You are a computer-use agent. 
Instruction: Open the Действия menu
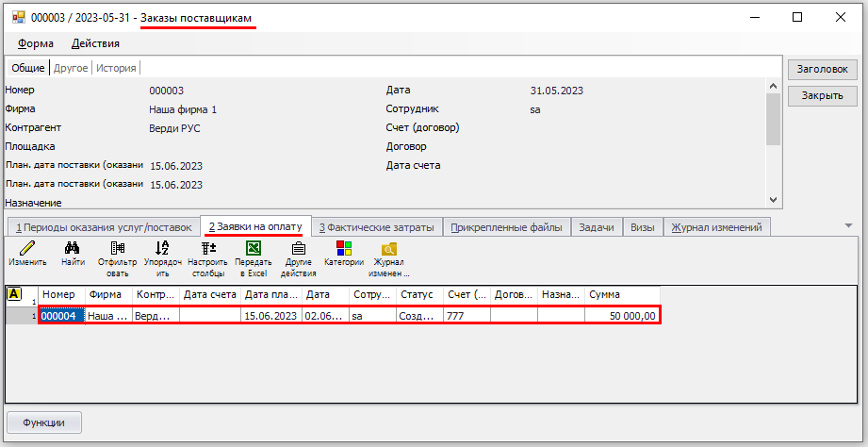pos(95,43)
